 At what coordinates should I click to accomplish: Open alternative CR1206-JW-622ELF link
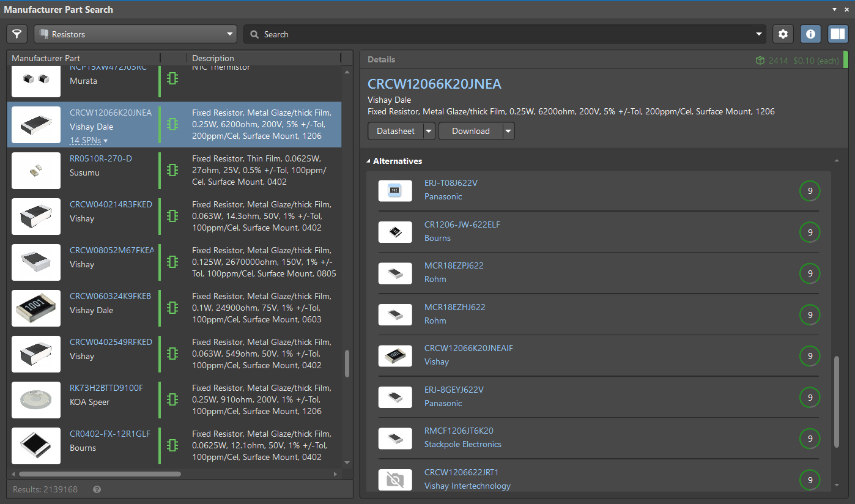point(462,224)
